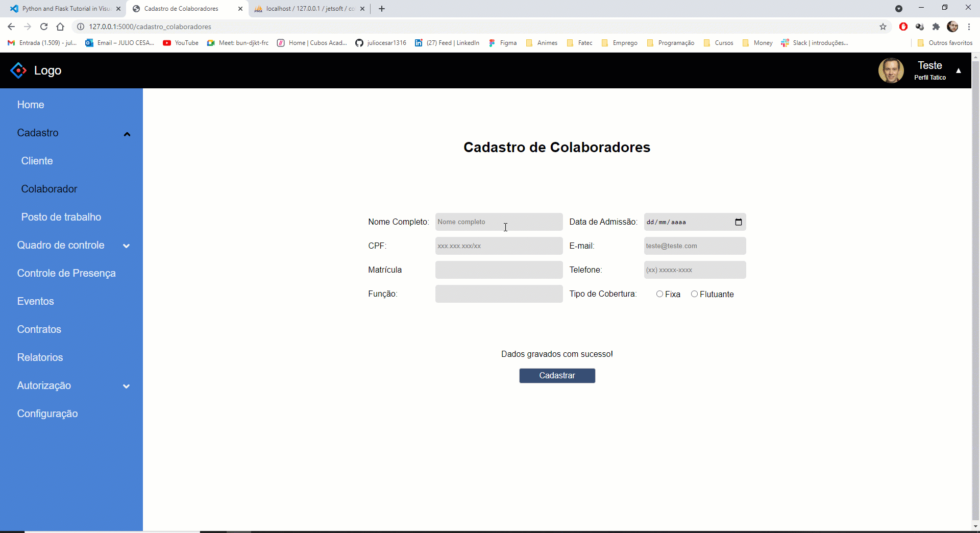Viewport: 980px width, 533px height.
Task: Collapse the Cadastro sidebar section
Action: pos(127,134)
